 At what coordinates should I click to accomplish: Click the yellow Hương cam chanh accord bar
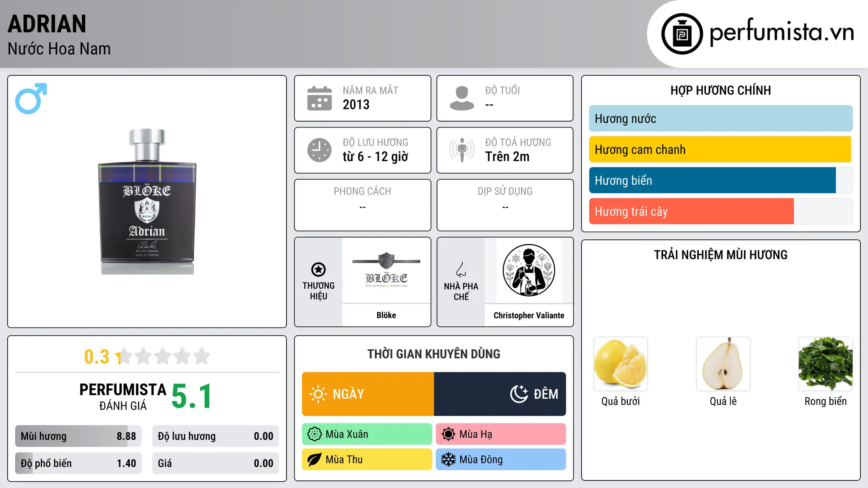(x=721, y=150)
